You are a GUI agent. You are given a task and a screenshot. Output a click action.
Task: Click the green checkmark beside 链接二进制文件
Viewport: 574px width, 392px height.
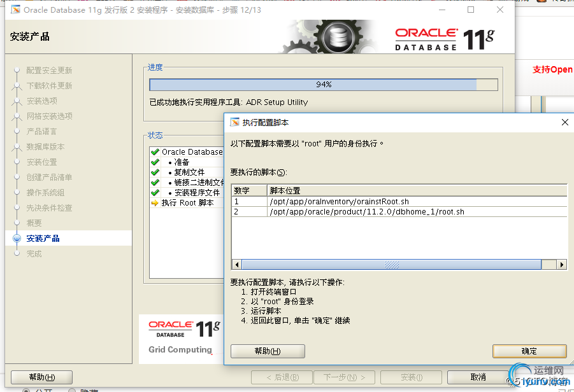(x=155, y=183)
